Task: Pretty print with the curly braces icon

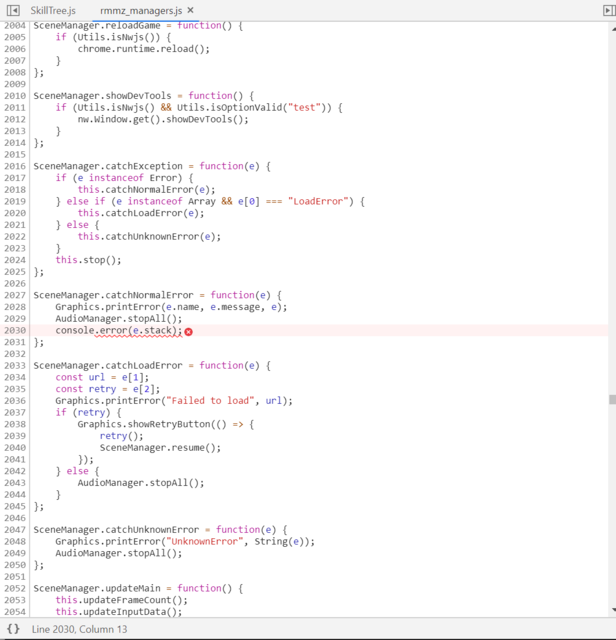Action: pyautogui.click(x=13, y=629)
